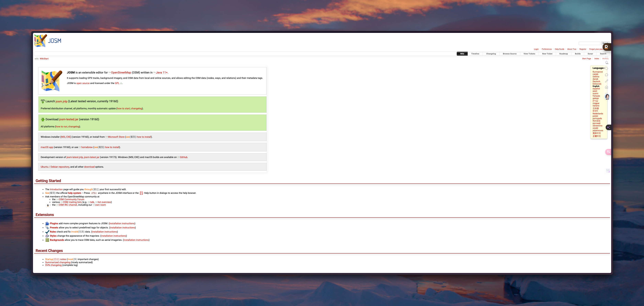Click the Login link
644x306 pixels.
pyautogui.click(x=536, y=49)
